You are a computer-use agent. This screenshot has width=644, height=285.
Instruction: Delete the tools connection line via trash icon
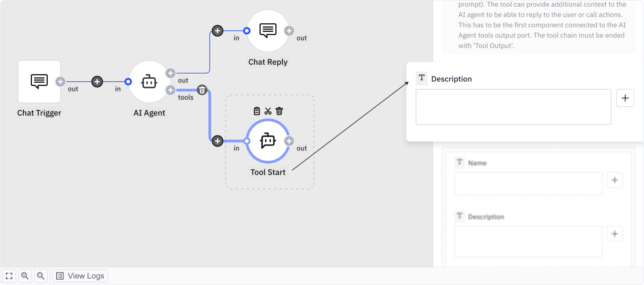pos(202,90)
